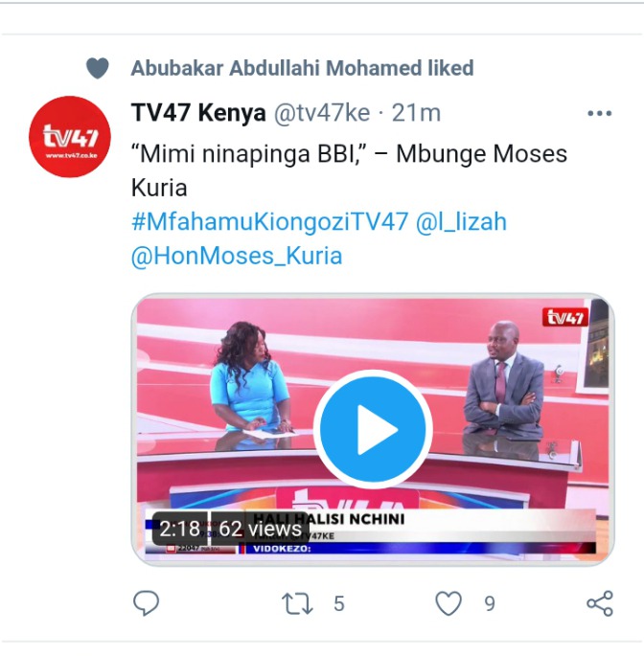Open Abubakar Abdullahi Mohamed liked label
Viewport: 644px width, 656px height.
[x=302, y=68]
